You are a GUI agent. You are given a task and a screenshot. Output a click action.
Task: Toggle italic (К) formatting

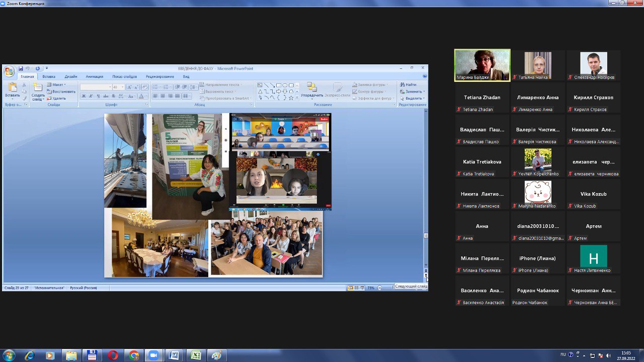pos(91,96)
